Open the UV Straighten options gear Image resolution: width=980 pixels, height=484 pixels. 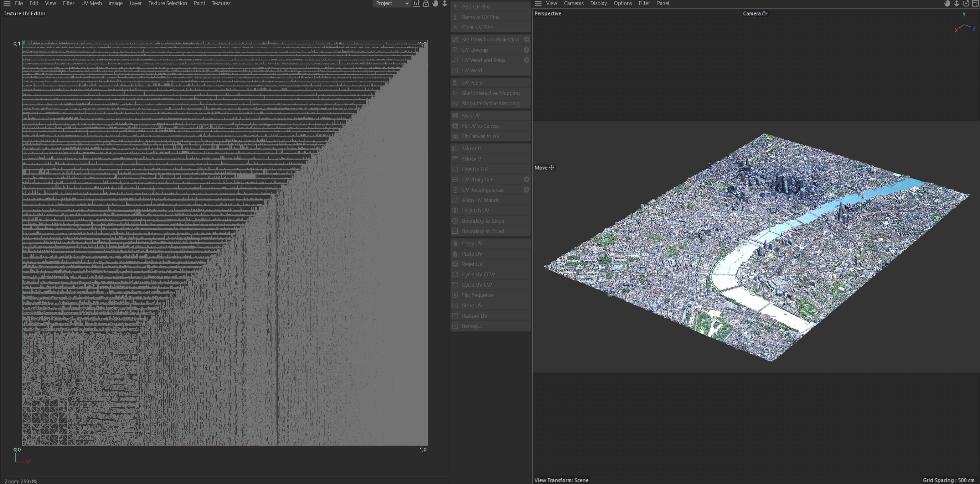coord(526,179)
